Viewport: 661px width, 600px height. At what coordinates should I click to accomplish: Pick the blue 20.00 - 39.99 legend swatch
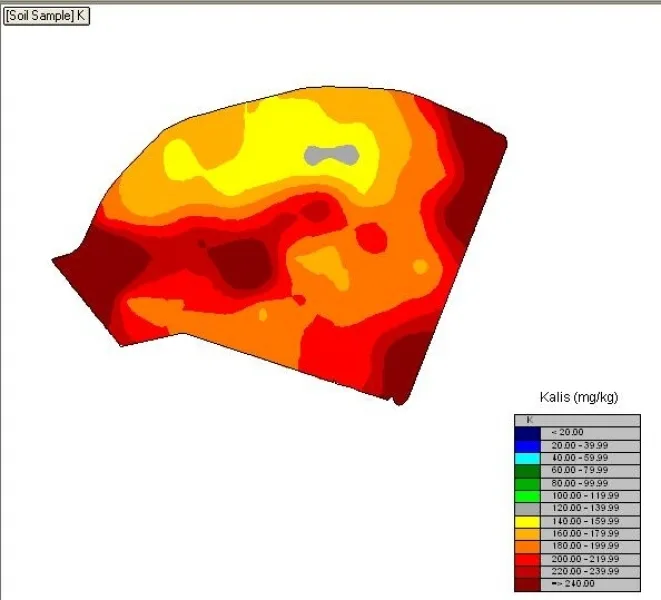click(x=527, y=446)
